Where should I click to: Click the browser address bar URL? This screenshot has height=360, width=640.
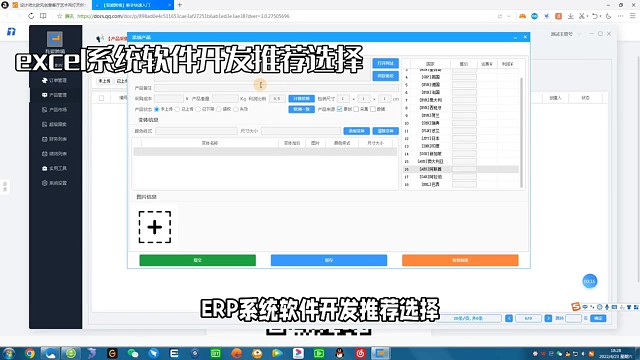[x=183, y=16]
